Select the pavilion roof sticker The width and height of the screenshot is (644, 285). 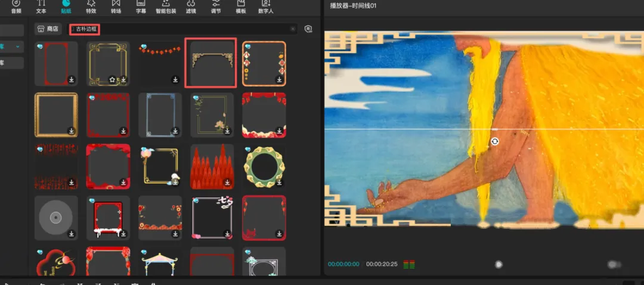(160, 262)
